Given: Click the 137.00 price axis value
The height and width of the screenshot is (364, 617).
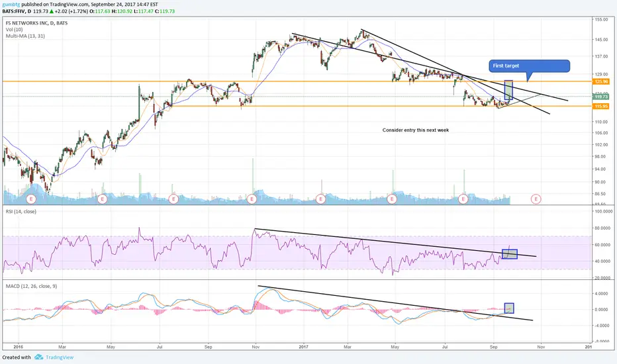Looking at the screenshot, I should [601, 56].
